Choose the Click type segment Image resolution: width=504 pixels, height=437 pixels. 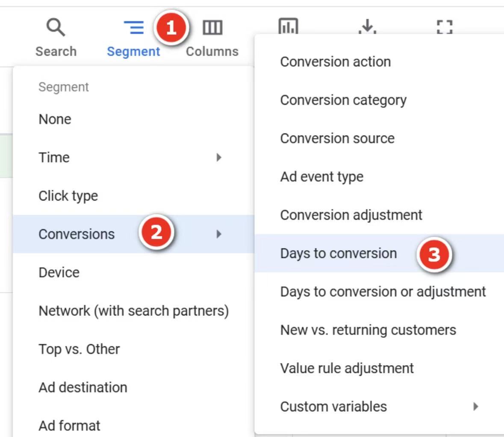point(133,196)
